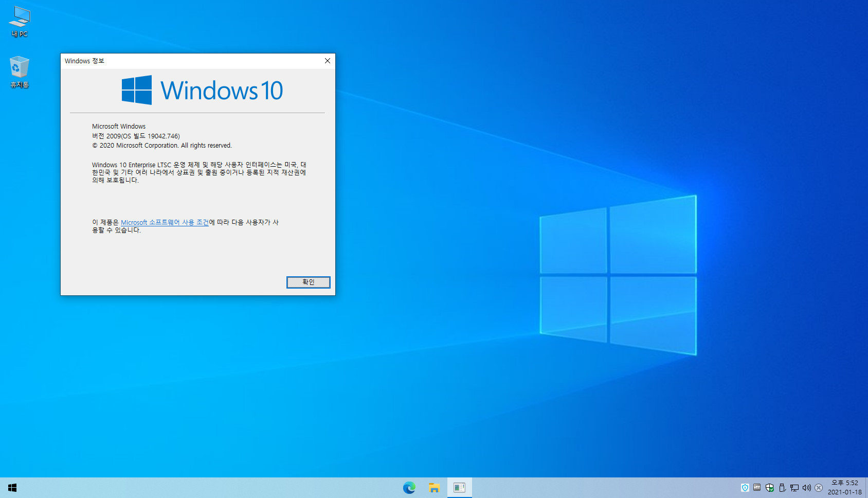868x498 pixels.
Task: Click the show desktop sliver at the taskbar edge
Action: 866,488
